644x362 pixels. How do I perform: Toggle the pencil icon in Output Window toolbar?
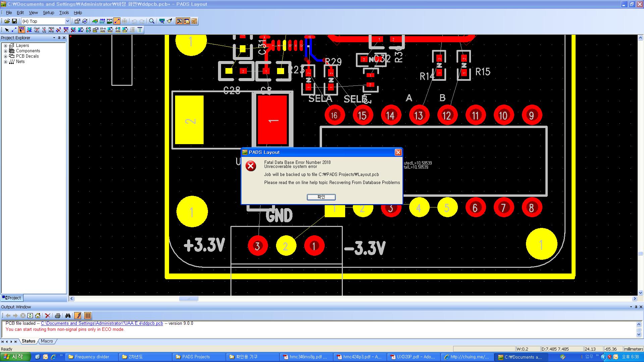(78, 315)
